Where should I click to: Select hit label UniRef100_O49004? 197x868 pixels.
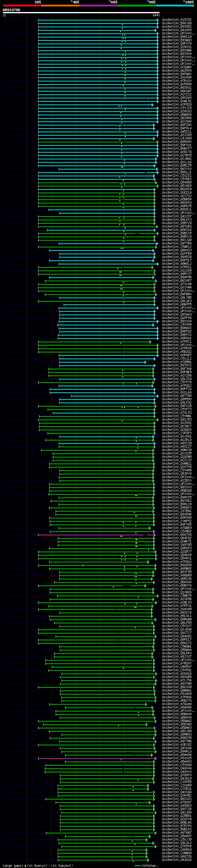pos(177,768)
